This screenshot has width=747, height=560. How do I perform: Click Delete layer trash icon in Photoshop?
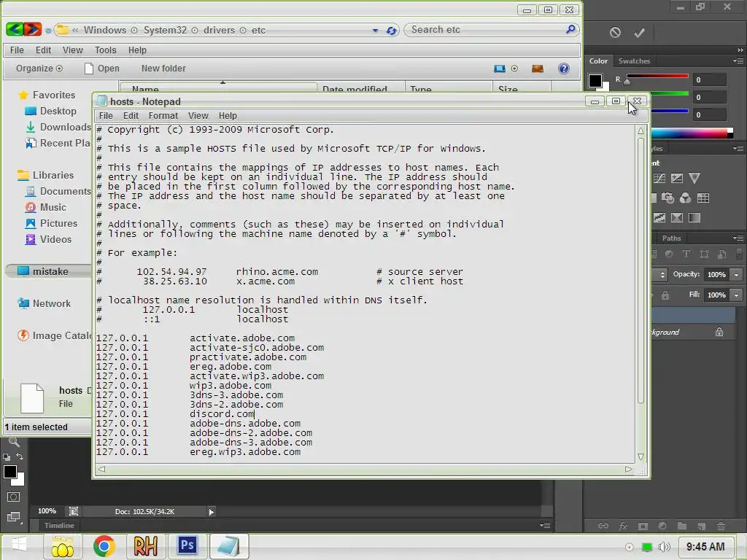(721, 526)
